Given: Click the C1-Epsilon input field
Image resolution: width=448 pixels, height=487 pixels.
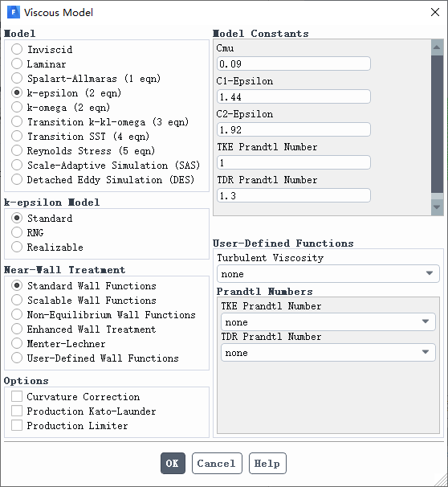Looking at the screenshot, I should click(294, 96).
